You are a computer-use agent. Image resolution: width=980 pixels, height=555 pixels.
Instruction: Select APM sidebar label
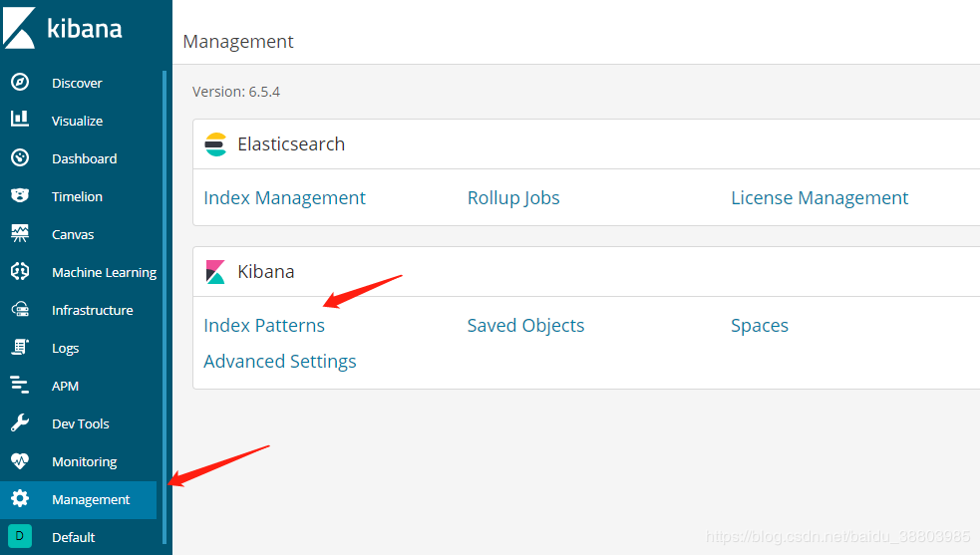pos(66,387)
